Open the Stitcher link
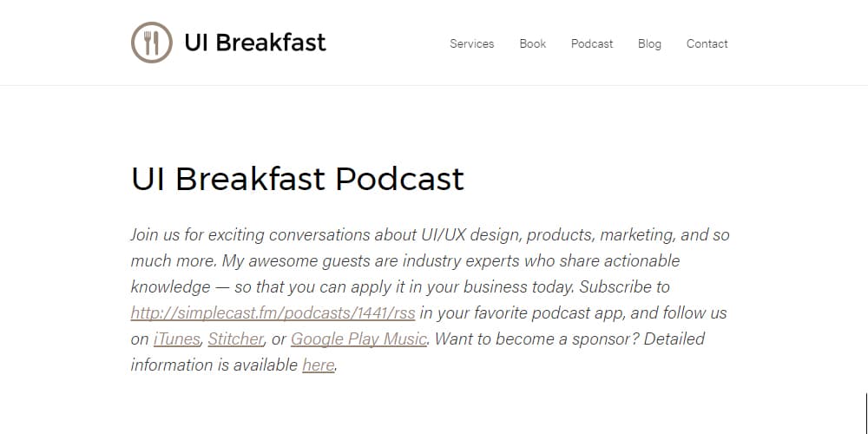Screen dimensions: 868x434 pos(236,339)
